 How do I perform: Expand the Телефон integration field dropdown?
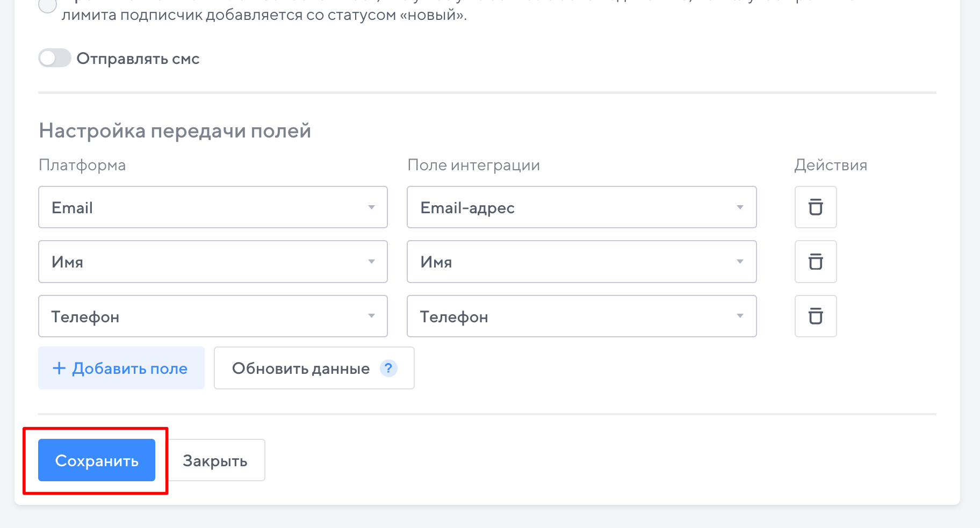coord(581,316)
